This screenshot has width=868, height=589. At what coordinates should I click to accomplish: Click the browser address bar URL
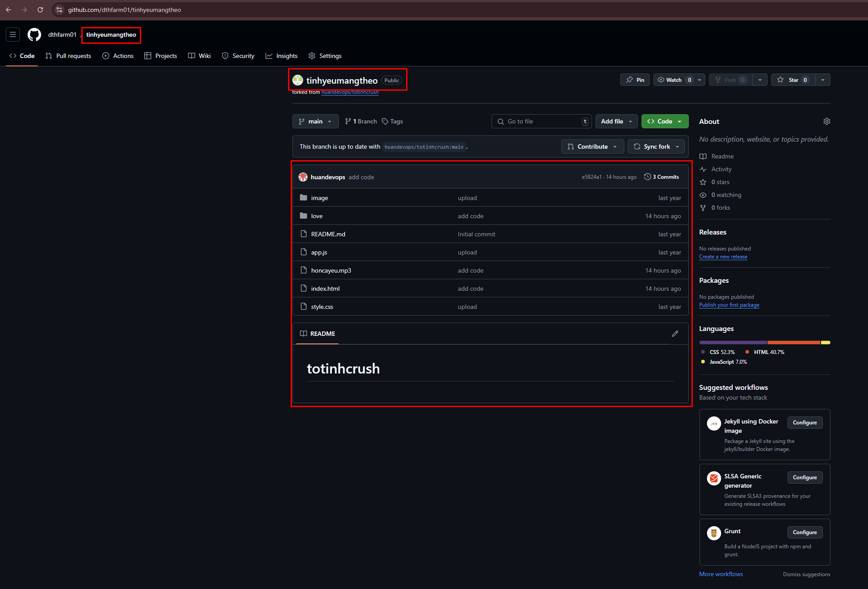click(x=124, y=10)
